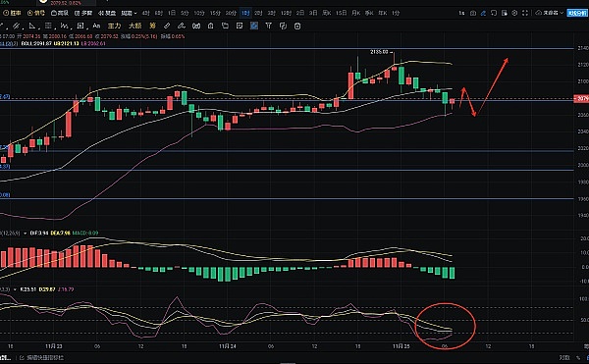
Task: Toggle the 大额 indicator overlay
Action: click(134, 26)
